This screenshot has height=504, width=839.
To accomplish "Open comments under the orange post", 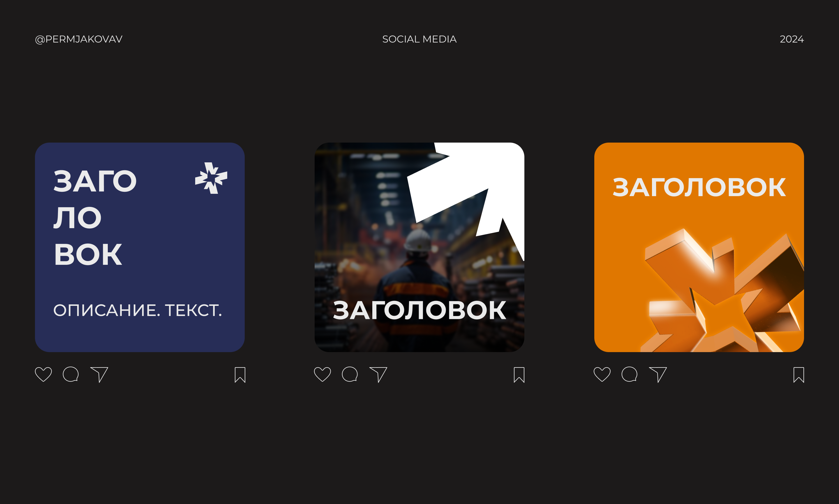I will pos(629,374).
